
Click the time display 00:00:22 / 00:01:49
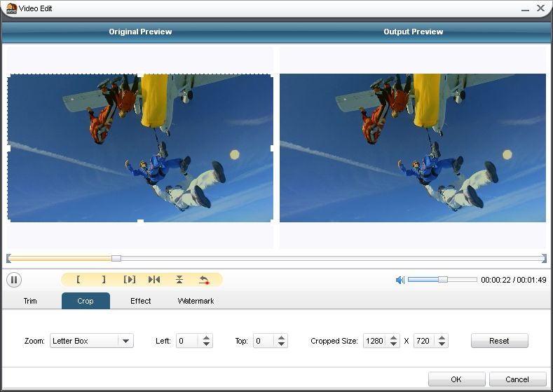pyautogui.click(x=514, y=280)
